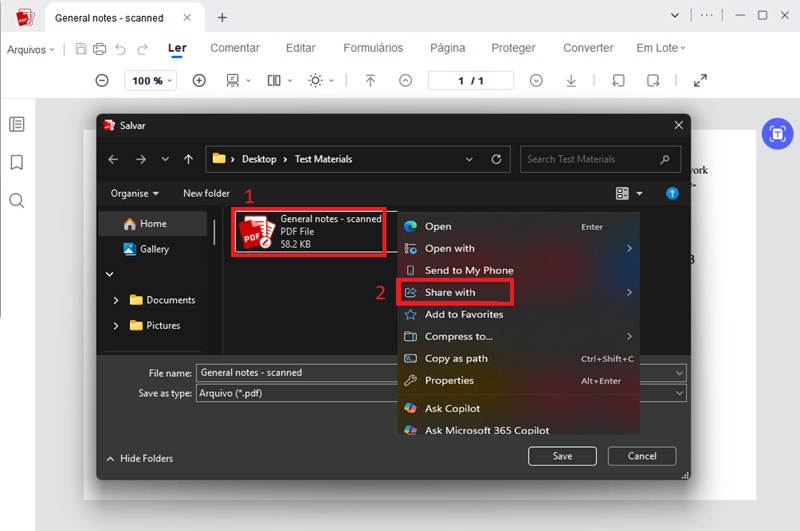
Task: Switch to the Comentar tab
Action: (235, 48)
